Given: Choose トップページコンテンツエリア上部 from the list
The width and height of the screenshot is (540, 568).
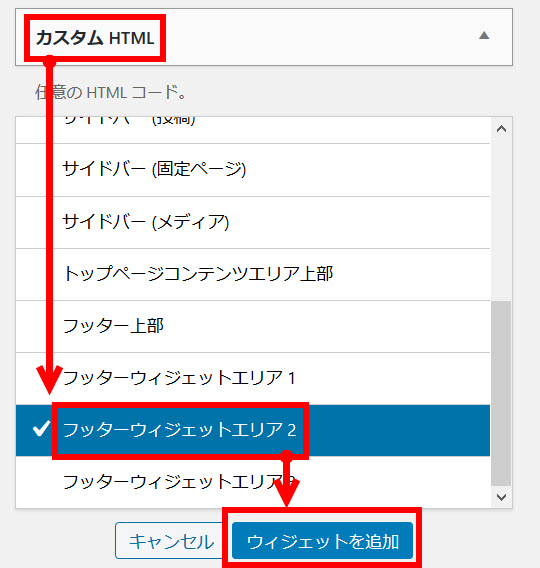Looking at the screenshot, I should [253, 274].
